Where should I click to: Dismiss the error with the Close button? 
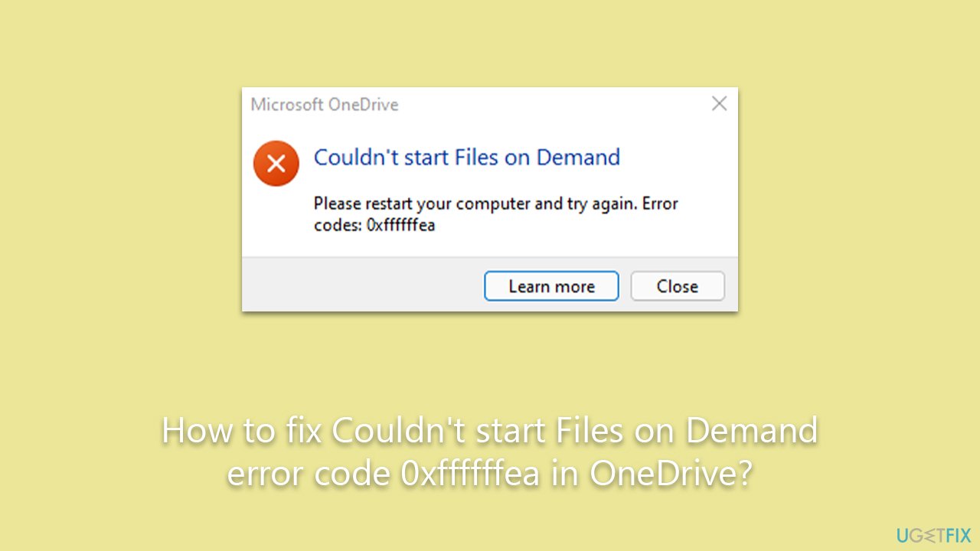point(677,285)
